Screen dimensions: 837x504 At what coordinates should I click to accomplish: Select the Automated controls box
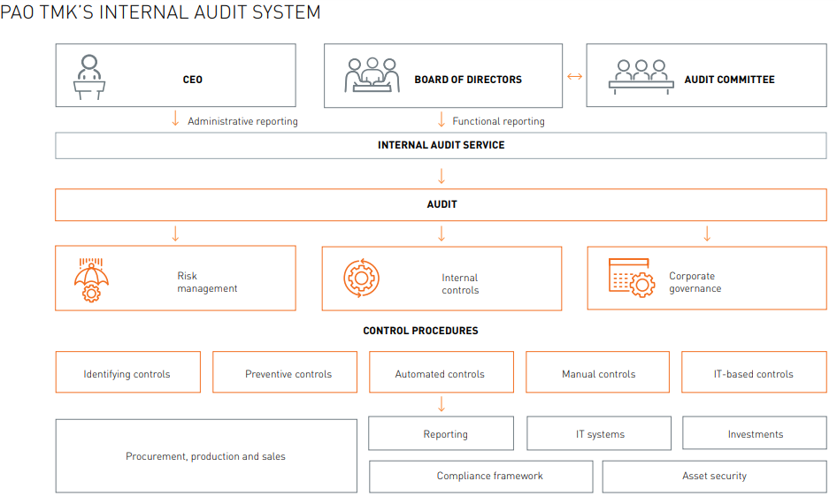[x=442, y=372]
